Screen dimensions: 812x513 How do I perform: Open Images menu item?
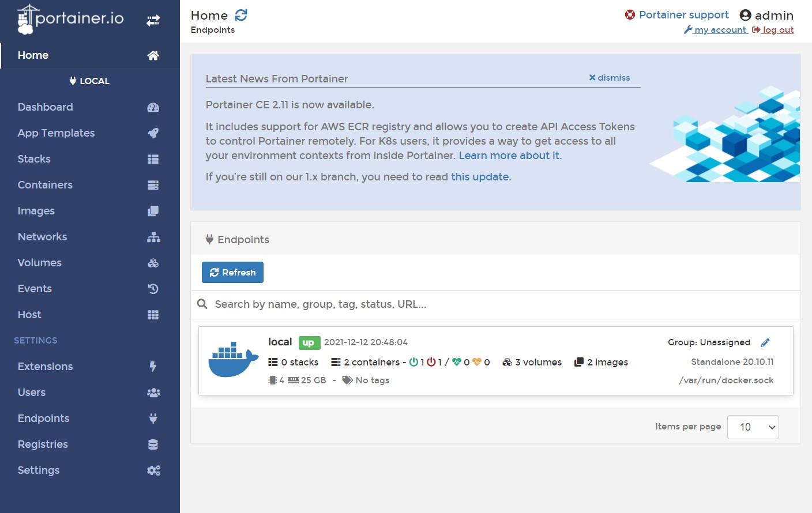(x=90, y=211)
